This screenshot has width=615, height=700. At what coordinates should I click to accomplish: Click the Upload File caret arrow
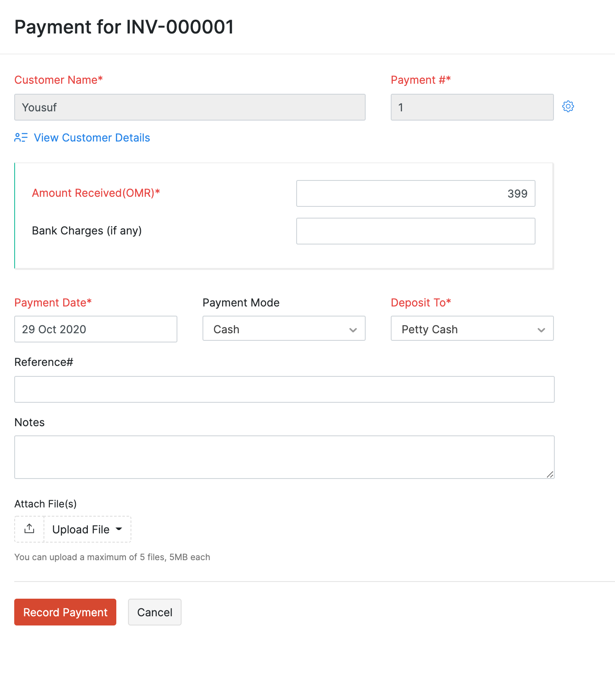pyautogui.click(x=119, y=529)
